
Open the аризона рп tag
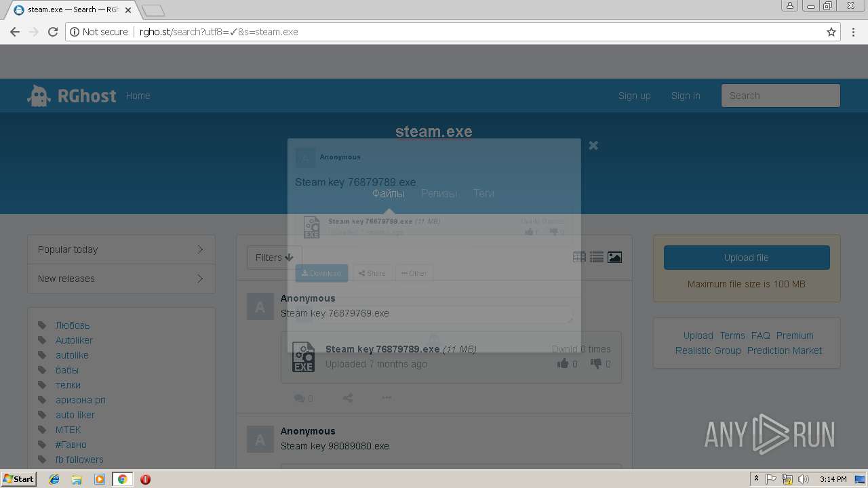click(x=81, y=400)
